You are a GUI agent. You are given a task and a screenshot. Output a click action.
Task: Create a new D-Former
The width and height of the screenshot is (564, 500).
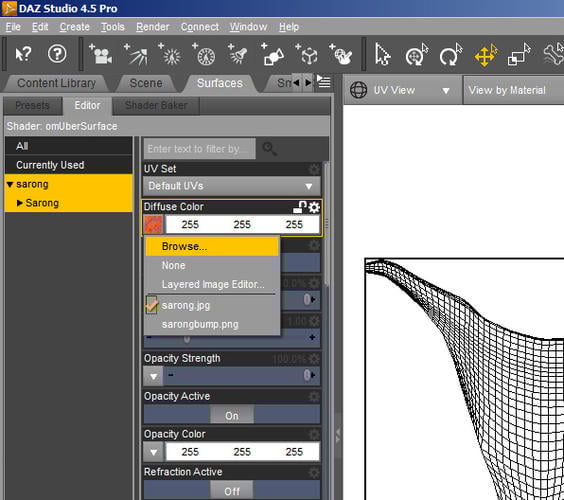tap(341, 54)
